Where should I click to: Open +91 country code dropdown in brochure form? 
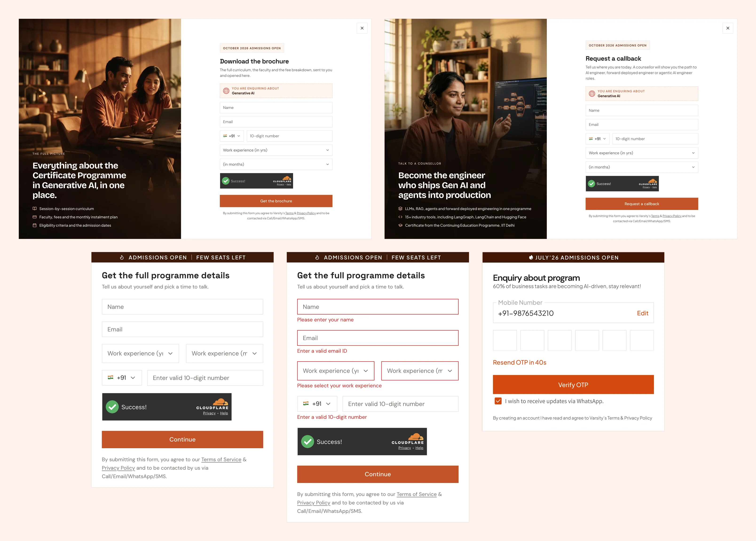(x=232, y=136)
